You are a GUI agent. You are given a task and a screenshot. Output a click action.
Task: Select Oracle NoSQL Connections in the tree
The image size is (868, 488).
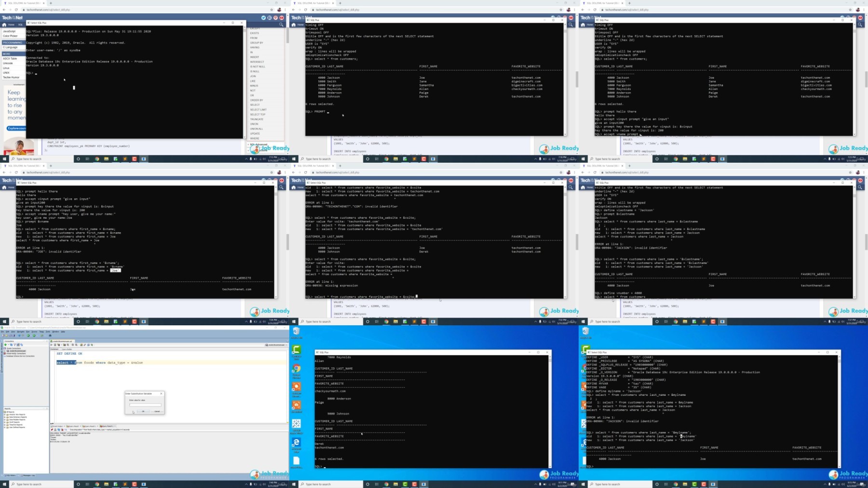[x=16, y=353]
